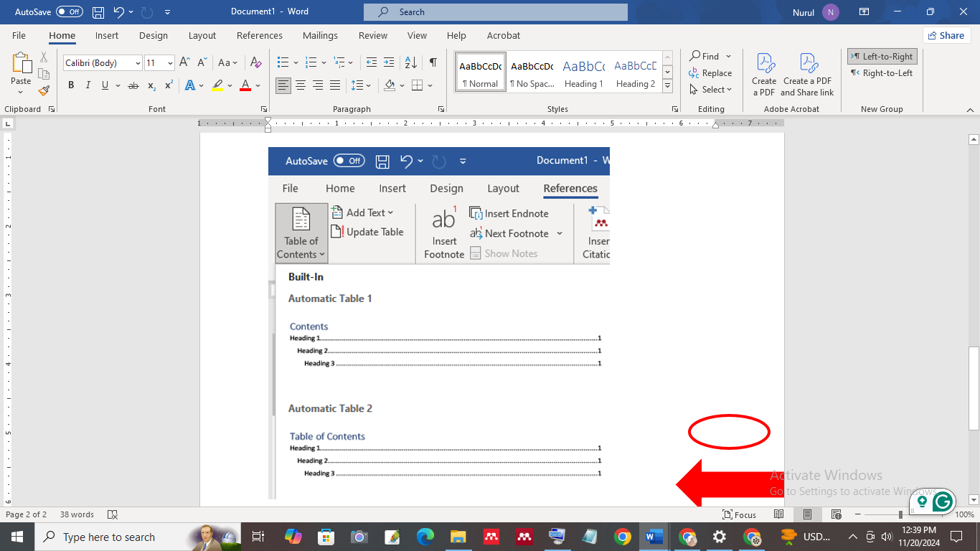Click Replace in the Editing group

pos(711,73)
